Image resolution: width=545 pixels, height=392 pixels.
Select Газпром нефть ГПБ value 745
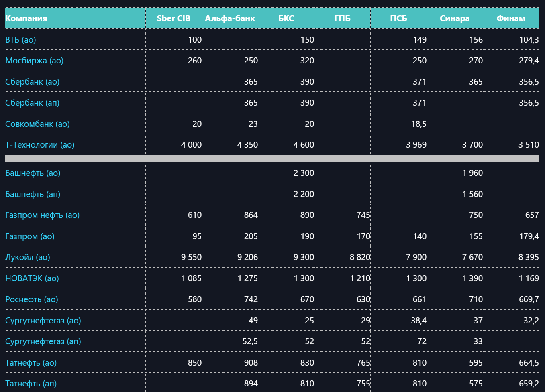coord(363,215)
